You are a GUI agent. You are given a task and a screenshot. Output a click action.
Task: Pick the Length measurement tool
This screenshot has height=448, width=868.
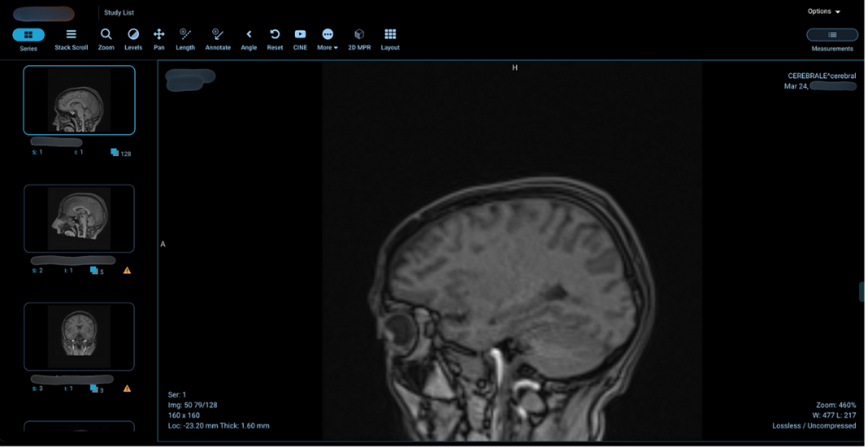click(185, 39)
